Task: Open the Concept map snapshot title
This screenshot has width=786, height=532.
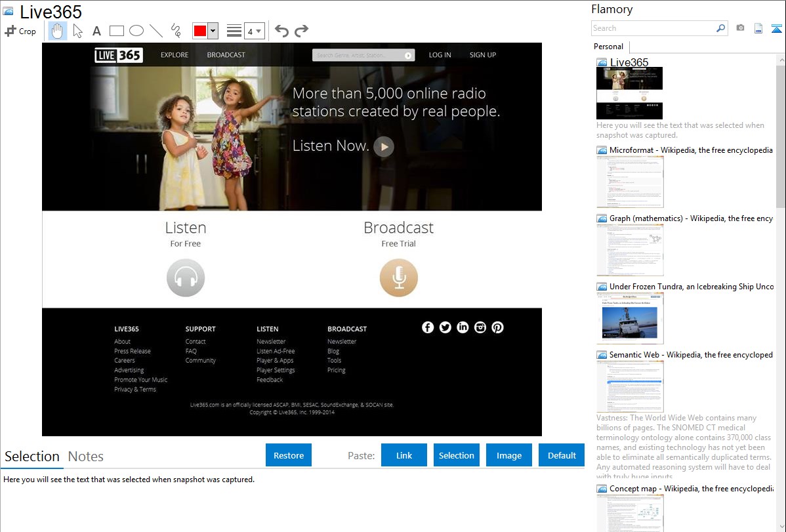Action: coord(692,488)
